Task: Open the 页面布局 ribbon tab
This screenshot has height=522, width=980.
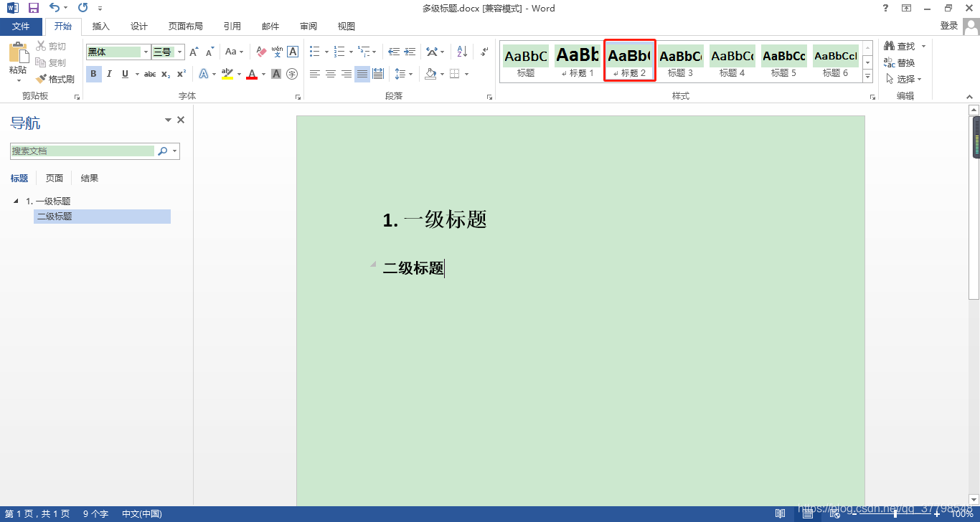Action: tap(186, 27)
